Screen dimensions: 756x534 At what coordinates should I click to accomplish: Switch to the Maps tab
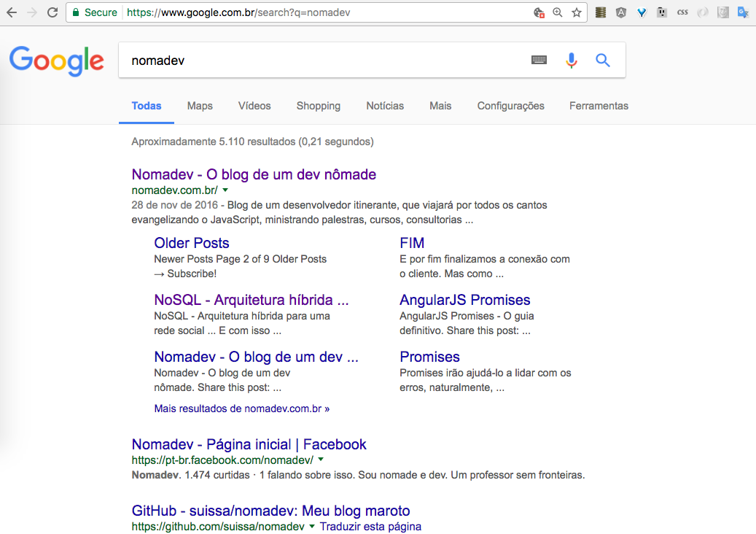[x=200, y=106]
